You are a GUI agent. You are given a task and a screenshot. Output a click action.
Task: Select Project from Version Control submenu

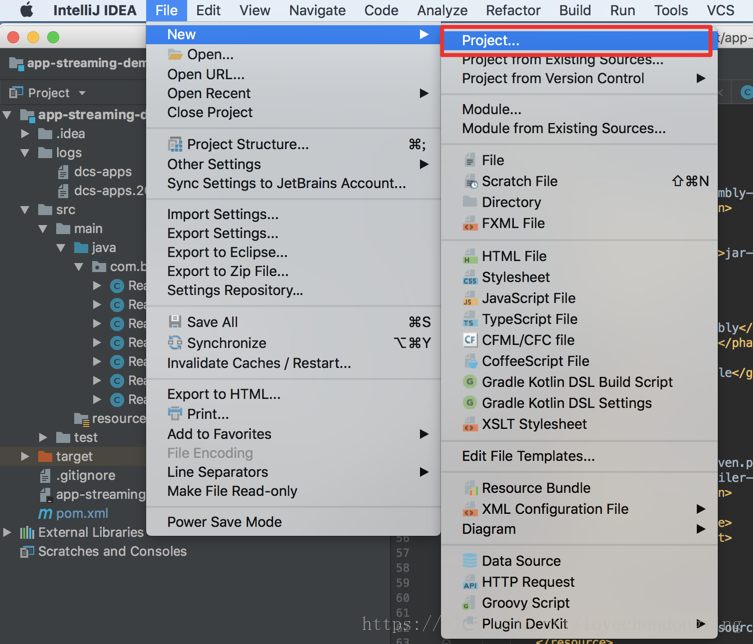tap(579, 78)
